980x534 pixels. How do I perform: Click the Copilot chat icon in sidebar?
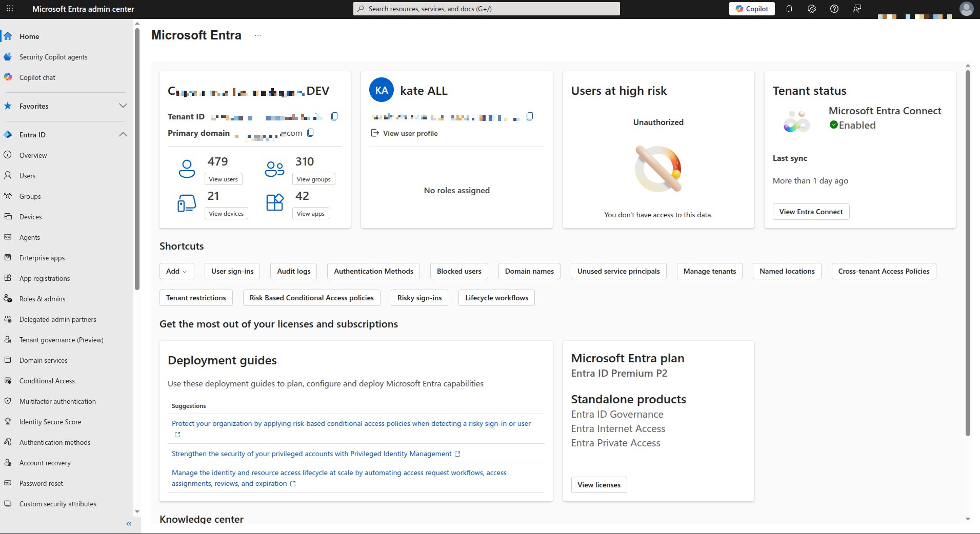8,77
